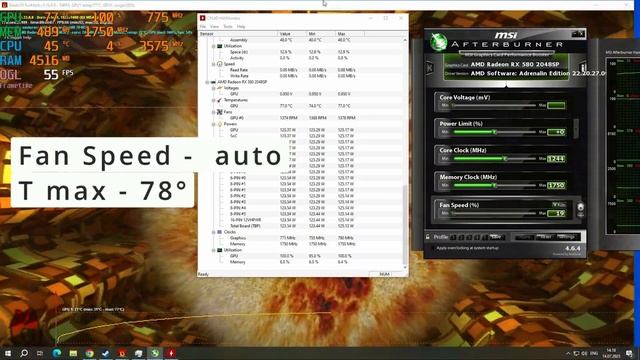Click the Core Clock value field 1244

pyautogui.click(x=556, y=159)
